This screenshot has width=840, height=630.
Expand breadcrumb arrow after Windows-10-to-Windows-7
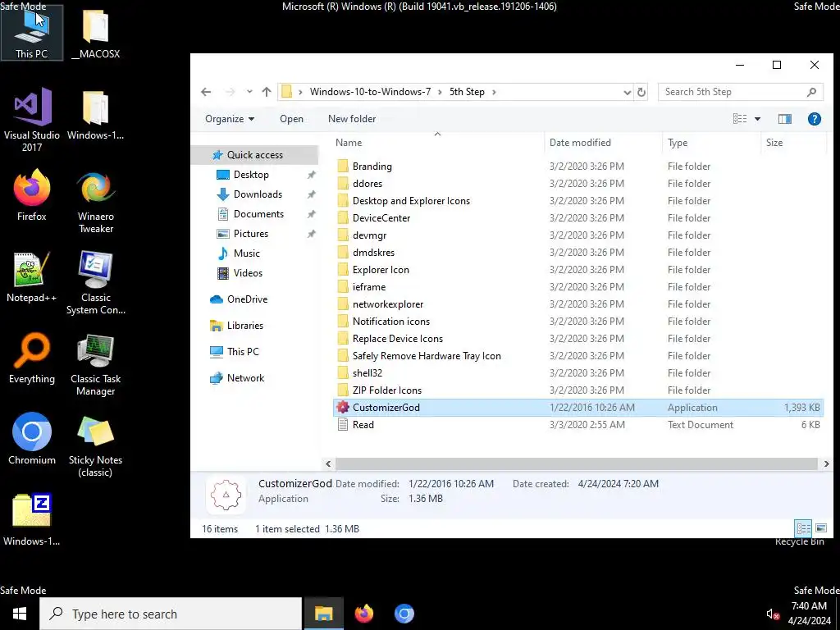point(440,92)
